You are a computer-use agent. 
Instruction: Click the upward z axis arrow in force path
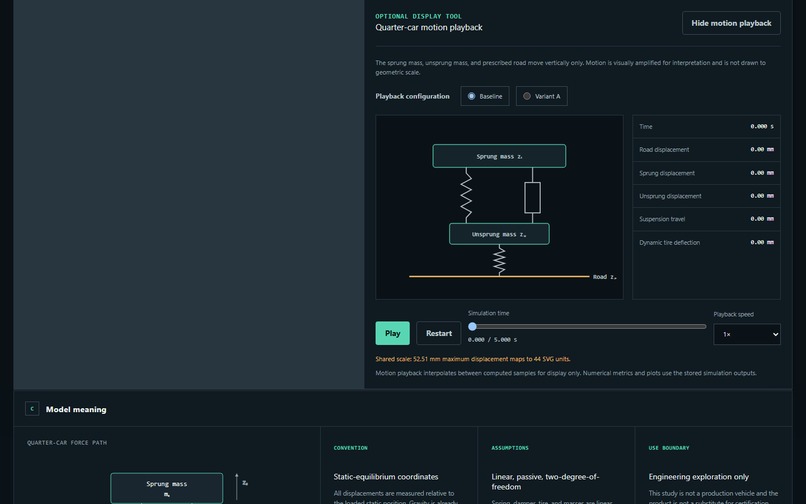[x=236, y=488]
